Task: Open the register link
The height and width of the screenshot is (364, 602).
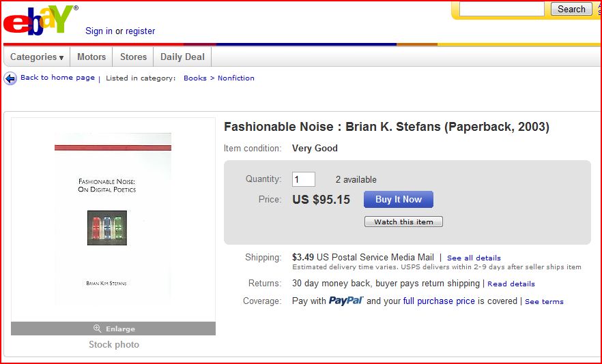Action: 140,31
